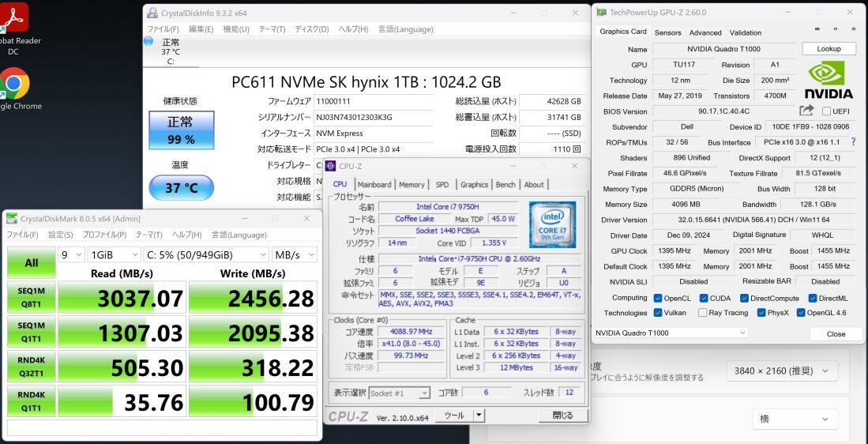Click the GPU-Z Name field NVIDIA Quadro T1000
The width and height of the screenshot is (868, 444).
coord(723,49)
